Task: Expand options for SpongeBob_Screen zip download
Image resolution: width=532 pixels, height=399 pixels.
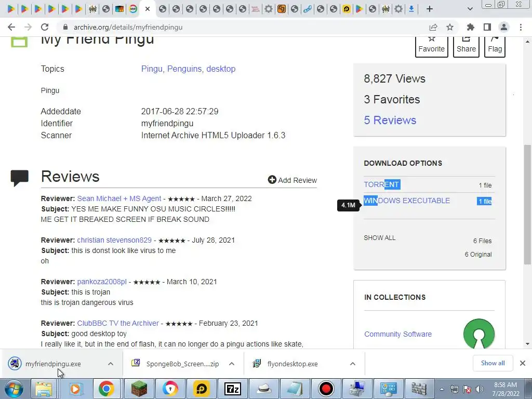Action: (232, 364)
